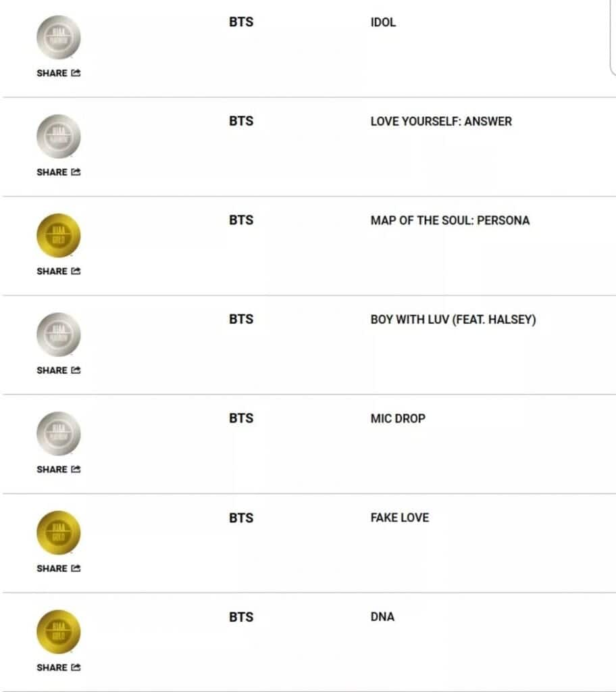Share the DNA certification

59,668
